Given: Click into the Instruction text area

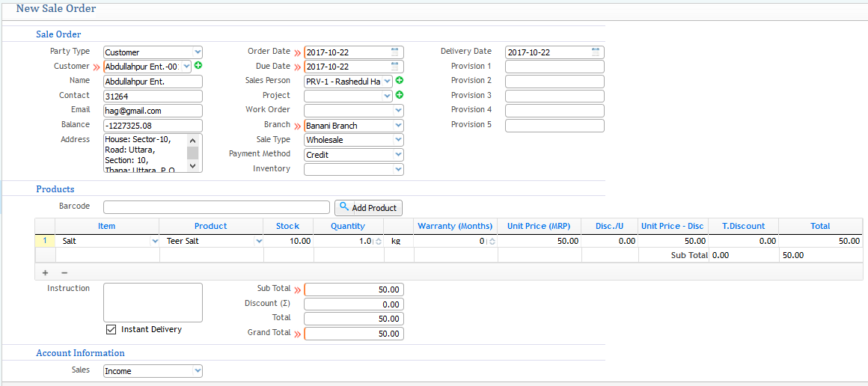Looking at the screenshot, I should coord(153,302).
